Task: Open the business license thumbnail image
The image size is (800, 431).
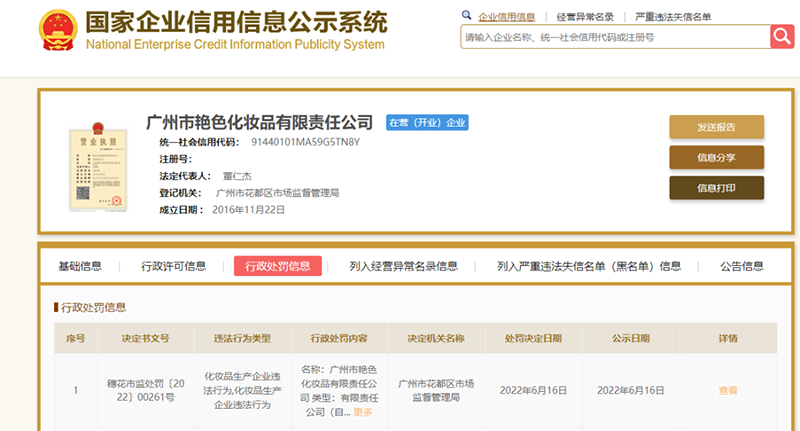Action: pos(98,166)
